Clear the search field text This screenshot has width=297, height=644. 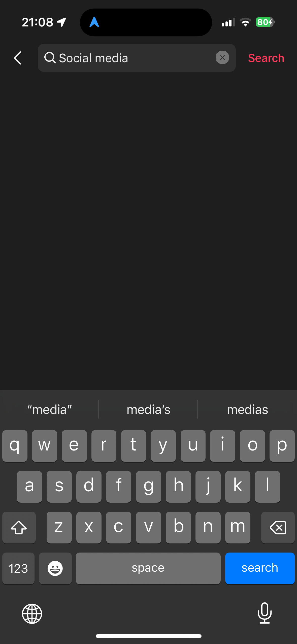pyautogui.click(x=222, y=58)
